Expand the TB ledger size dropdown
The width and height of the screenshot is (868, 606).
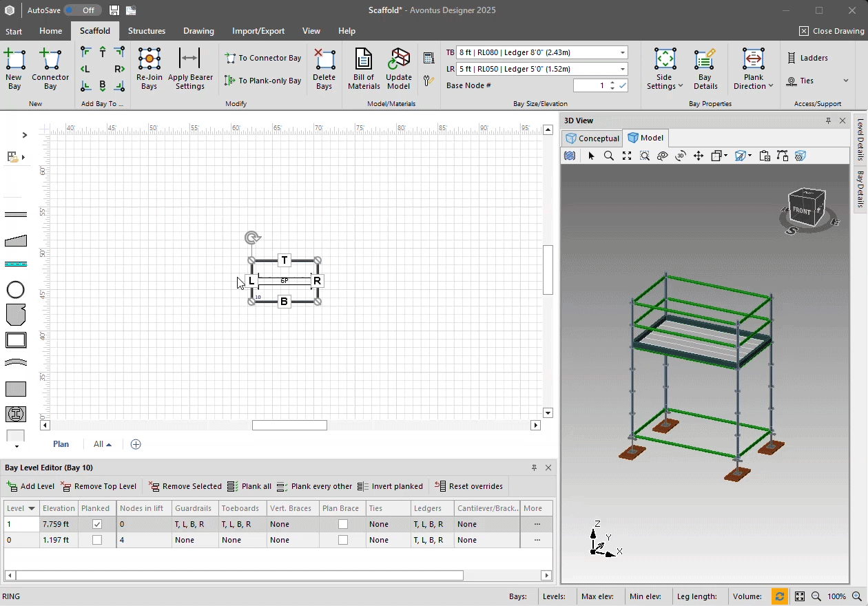click(x=622, y=53)
